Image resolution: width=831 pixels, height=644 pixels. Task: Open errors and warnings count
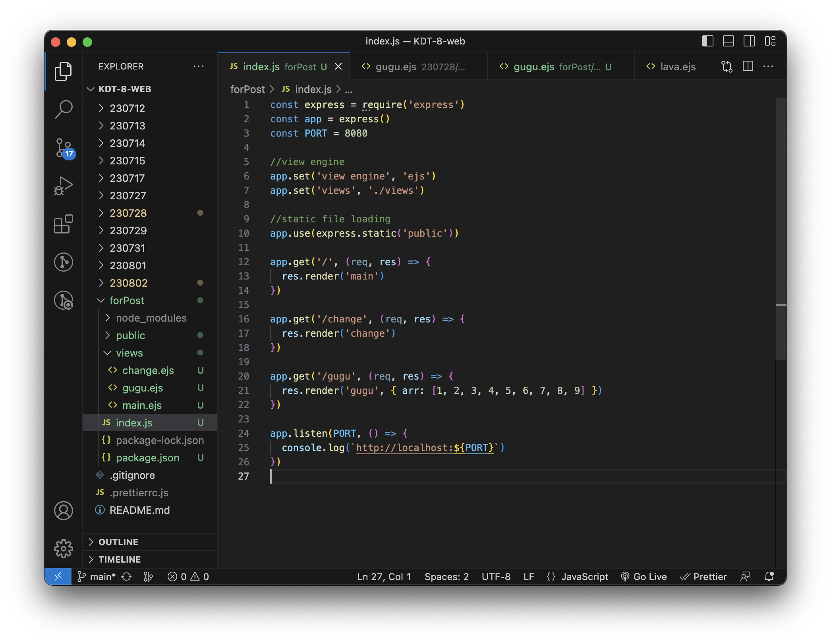[188, 577]
